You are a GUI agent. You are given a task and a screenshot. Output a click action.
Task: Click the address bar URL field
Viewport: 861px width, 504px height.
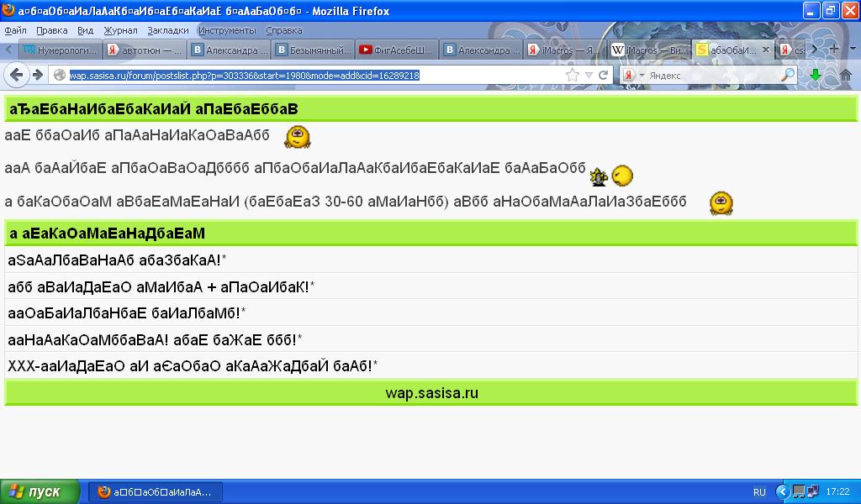pos(311,75)
